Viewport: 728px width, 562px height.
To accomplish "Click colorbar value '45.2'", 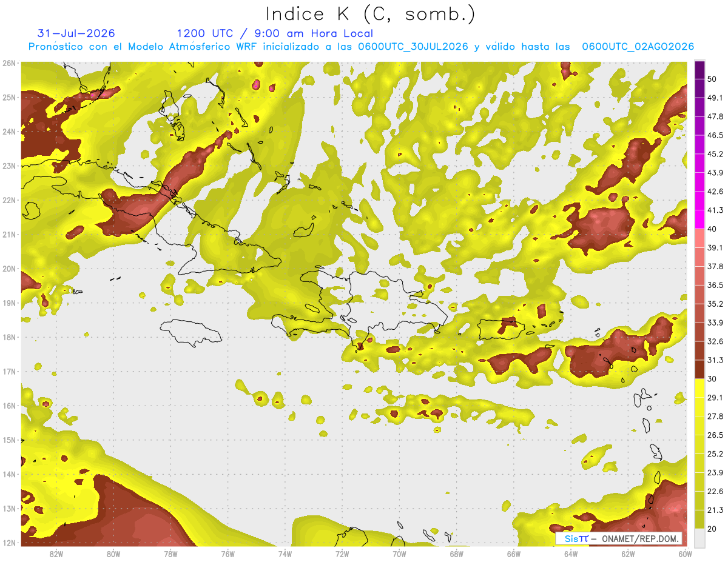I will [x=715, y=154].
